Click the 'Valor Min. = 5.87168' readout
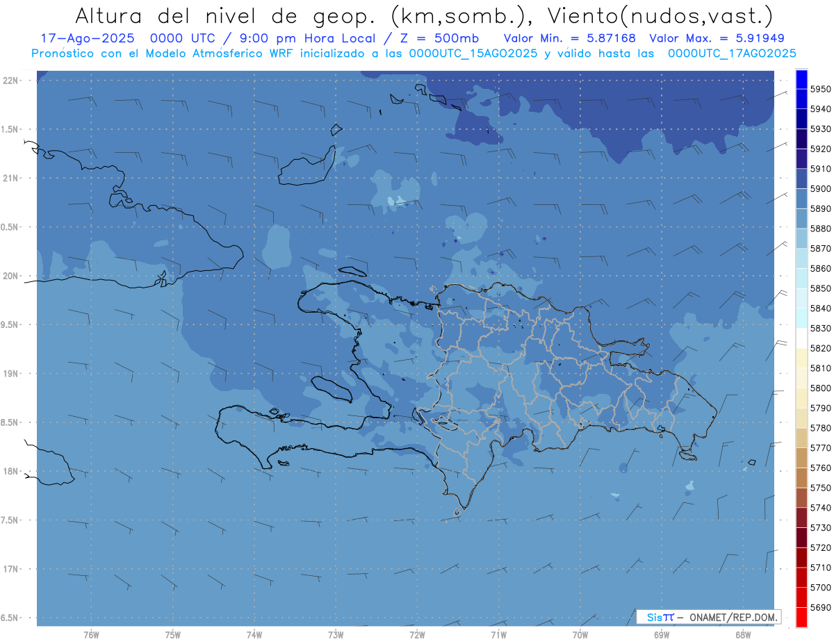834x644 pixels. (x=570, y=38)
